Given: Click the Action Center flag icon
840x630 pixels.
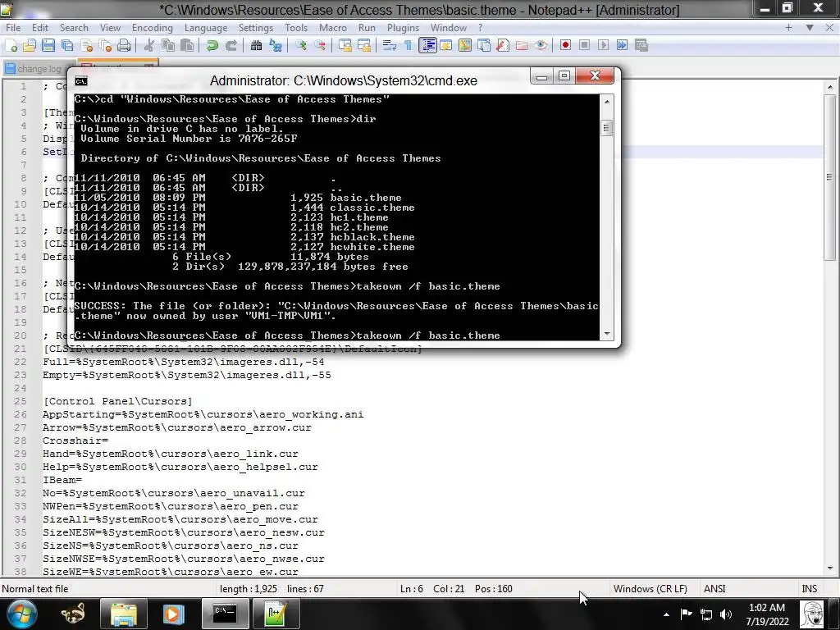Looking at the screenshot, I should [x=687, y=614].
